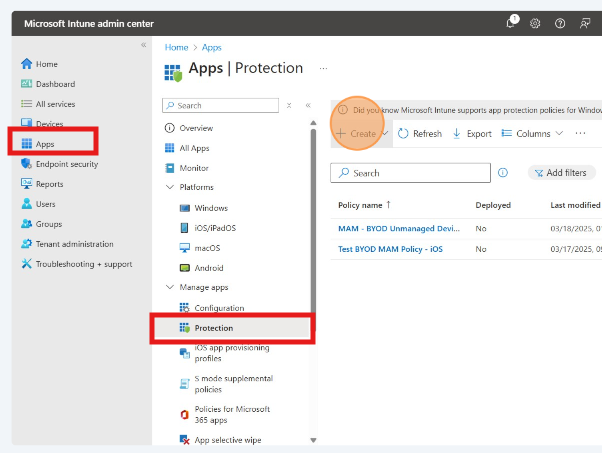Click the Tenant administration icon
This screenshot has height=453, width=602.
tap(26, 243)
